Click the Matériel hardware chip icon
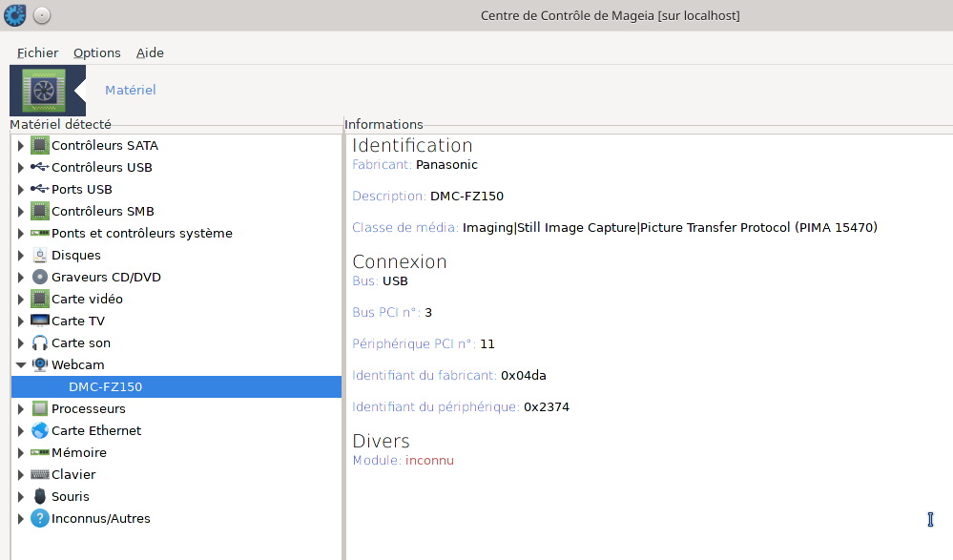 coord(44,91)
